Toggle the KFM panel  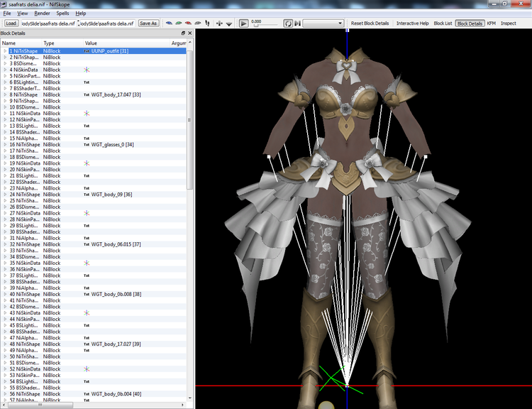click(x=492, y=23)
